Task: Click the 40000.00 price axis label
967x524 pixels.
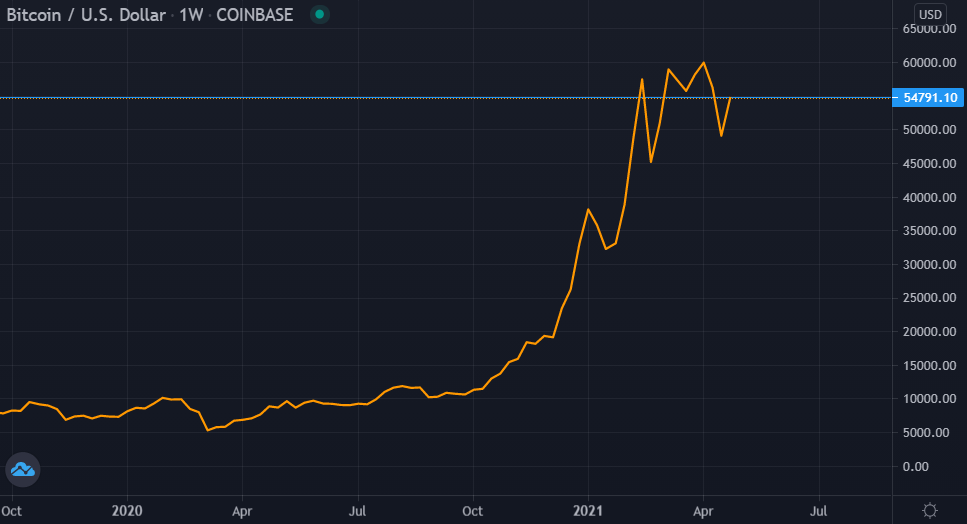Action: point(929,198)
